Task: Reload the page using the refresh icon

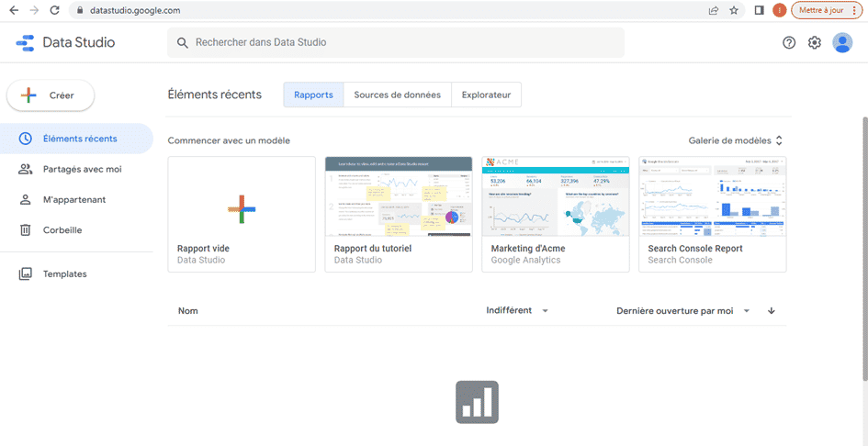Action: coord(55,11)
